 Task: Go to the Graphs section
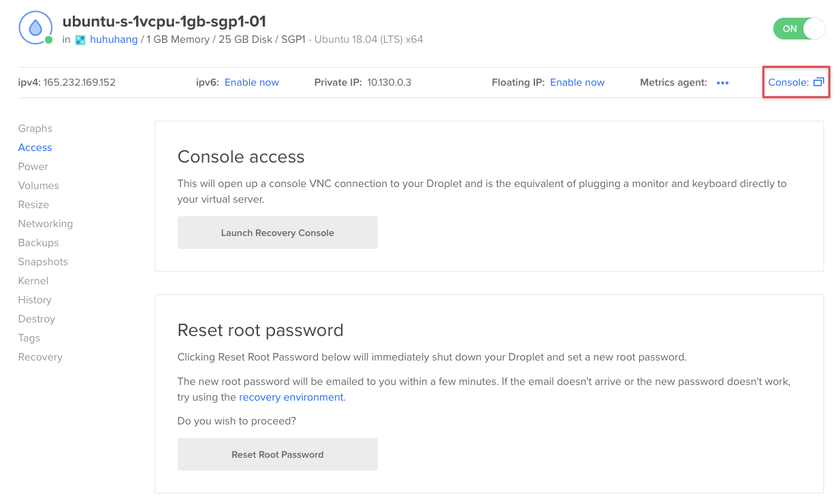point(35,129)
